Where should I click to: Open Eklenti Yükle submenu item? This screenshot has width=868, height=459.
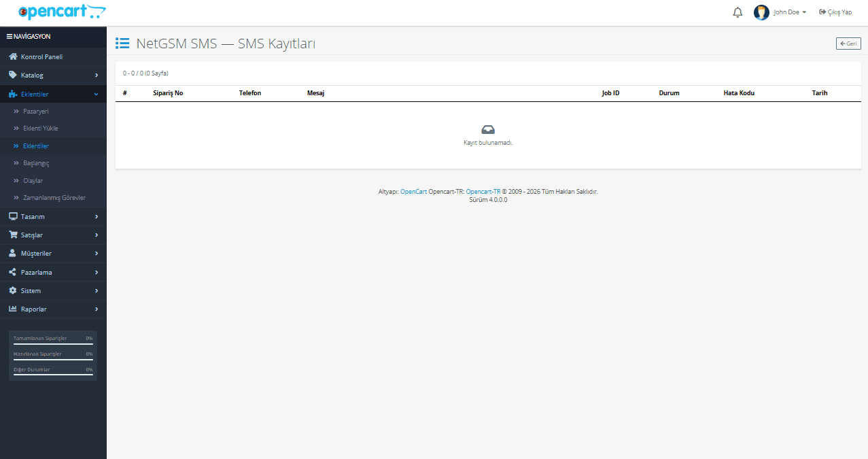click(53, 129)
